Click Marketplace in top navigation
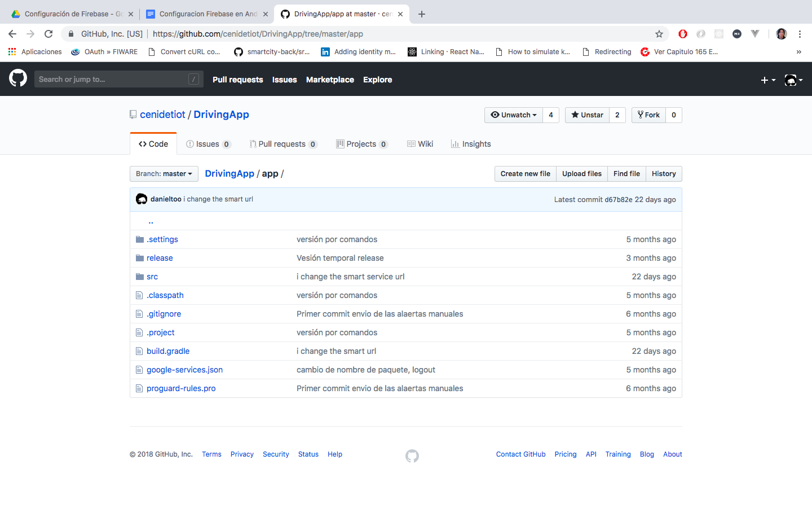Screen dimensions: 812x508 (330, 80)
